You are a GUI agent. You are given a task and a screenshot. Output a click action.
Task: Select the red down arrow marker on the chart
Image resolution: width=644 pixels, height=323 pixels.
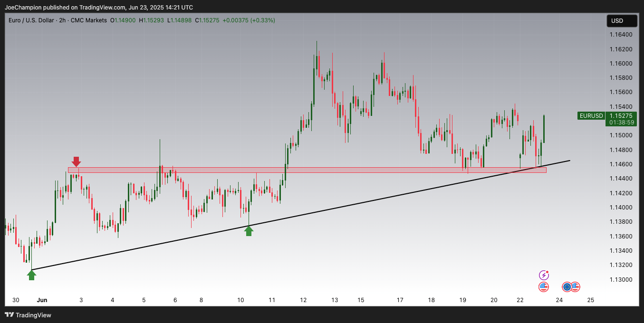(76, 161)
